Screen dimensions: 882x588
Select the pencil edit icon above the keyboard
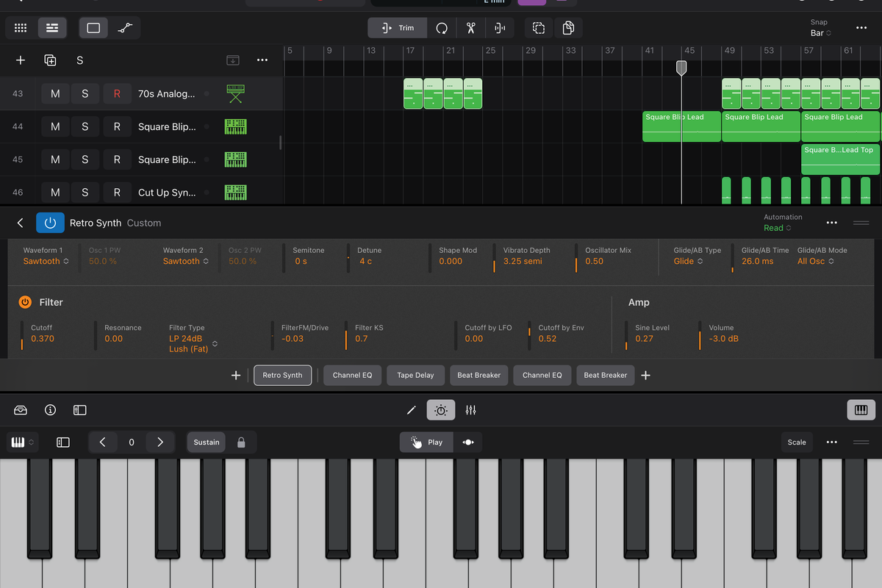(x=411, y=410)
